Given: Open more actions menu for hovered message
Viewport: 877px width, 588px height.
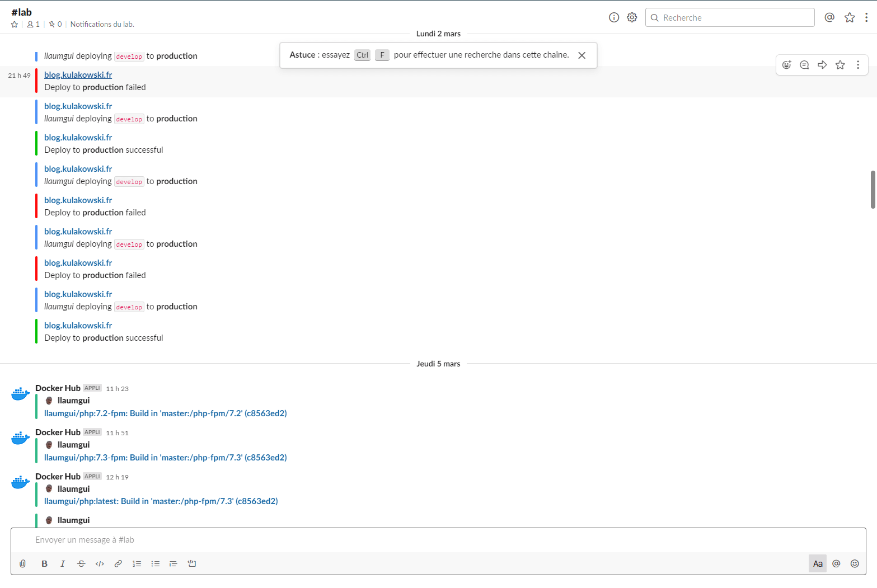Looking at the screenshot, I should tap(858, 65).
